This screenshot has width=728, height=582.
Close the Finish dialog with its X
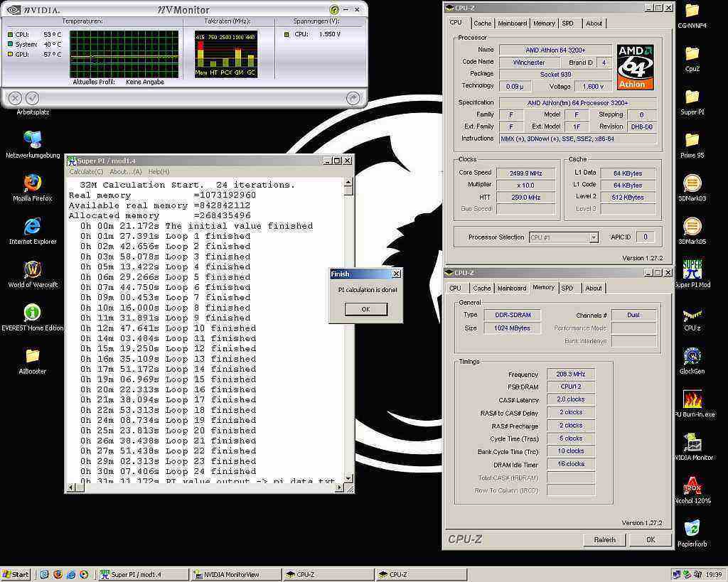point(397,274)
